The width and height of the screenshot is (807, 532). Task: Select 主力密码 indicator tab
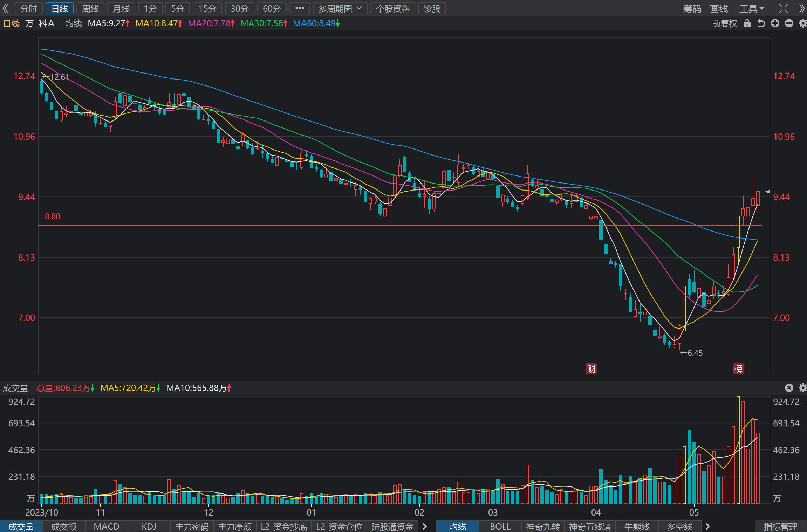point(192,526)
